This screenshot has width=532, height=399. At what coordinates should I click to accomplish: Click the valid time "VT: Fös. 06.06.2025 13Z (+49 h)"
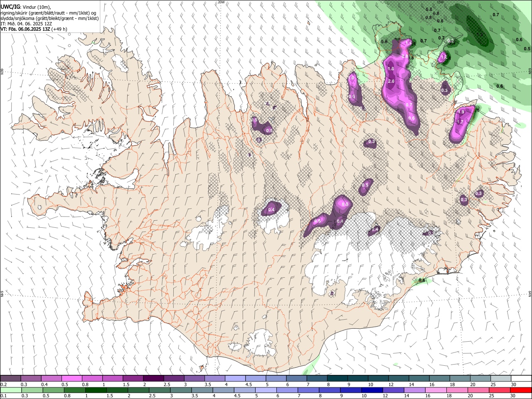[x=34, y=29]
